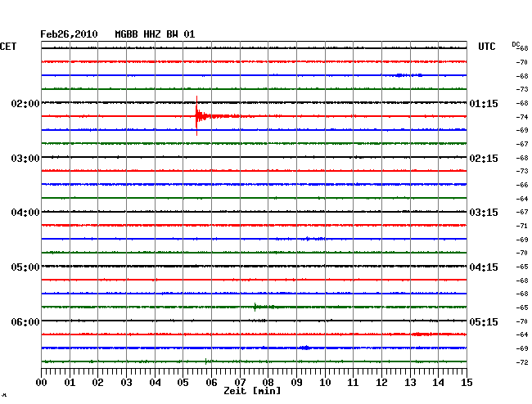Click the 03:00 CET time label
This screenshot has height=404, width=532.
click(25, 159)
